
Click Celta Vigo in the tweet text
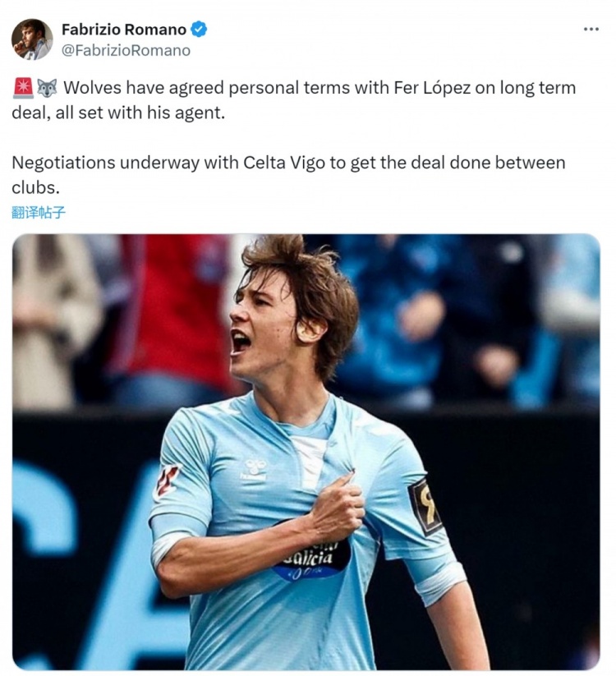coord(284,163)
